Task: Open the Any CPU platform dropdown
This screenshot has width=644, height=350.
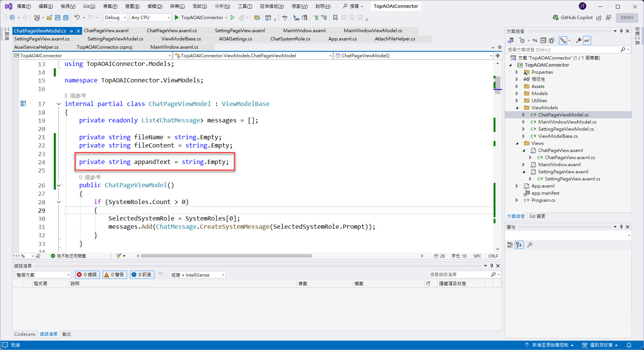Action: tap(150, 18)
